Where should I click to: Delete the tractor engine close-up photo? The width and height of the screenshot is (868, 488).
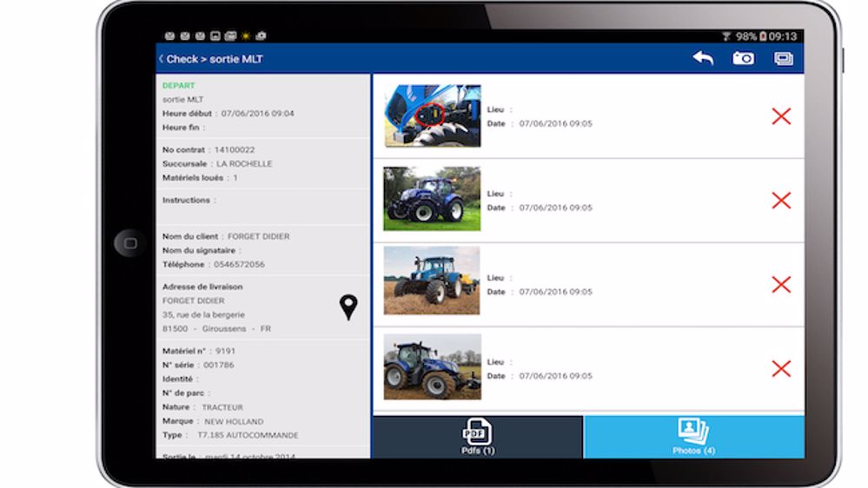click(781, 116)
